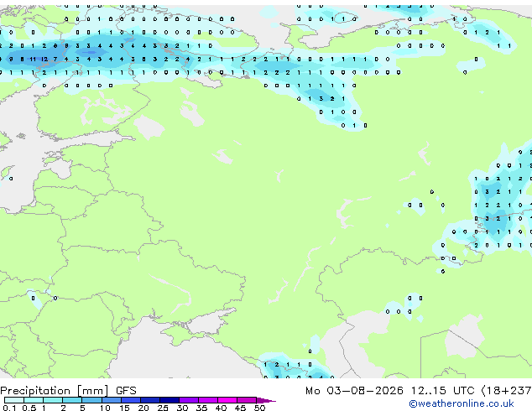Click the '45' legend scale label

pyautogui.click(x=240, y=408)
